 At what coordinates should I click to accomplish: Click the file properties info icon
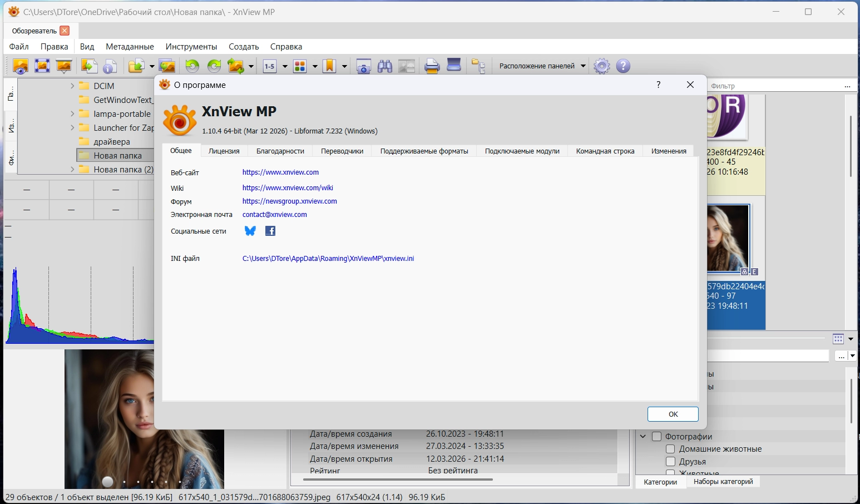110,66
